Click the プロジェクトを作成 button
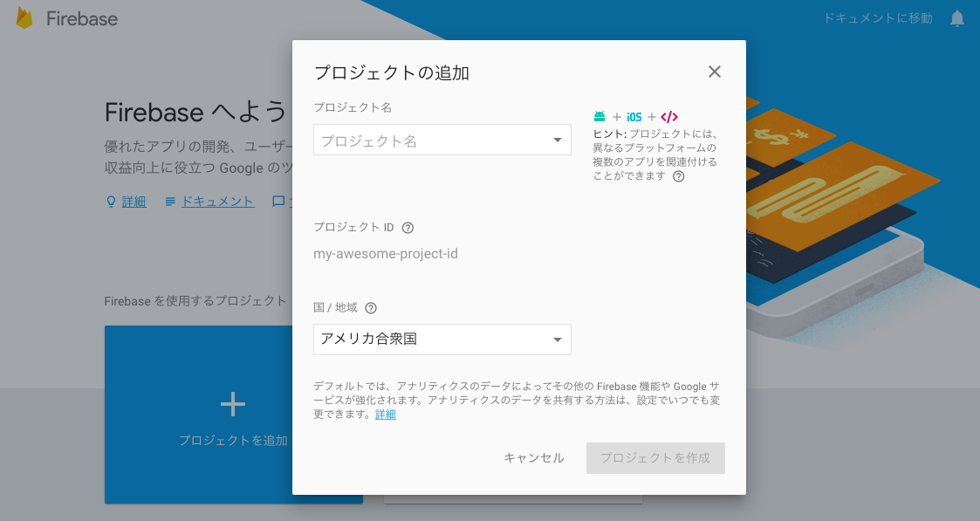Viewport: 980px width, 521px height. pos(655,457)
